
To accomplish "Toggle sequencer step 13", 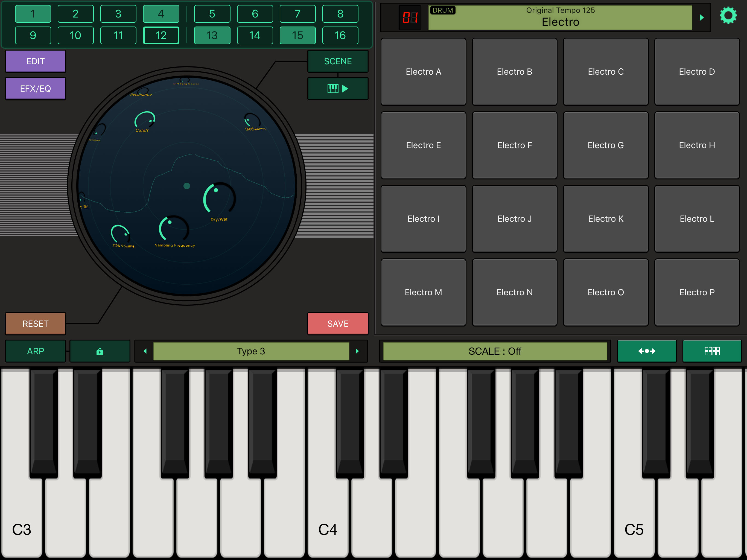I will pos(212,36).
